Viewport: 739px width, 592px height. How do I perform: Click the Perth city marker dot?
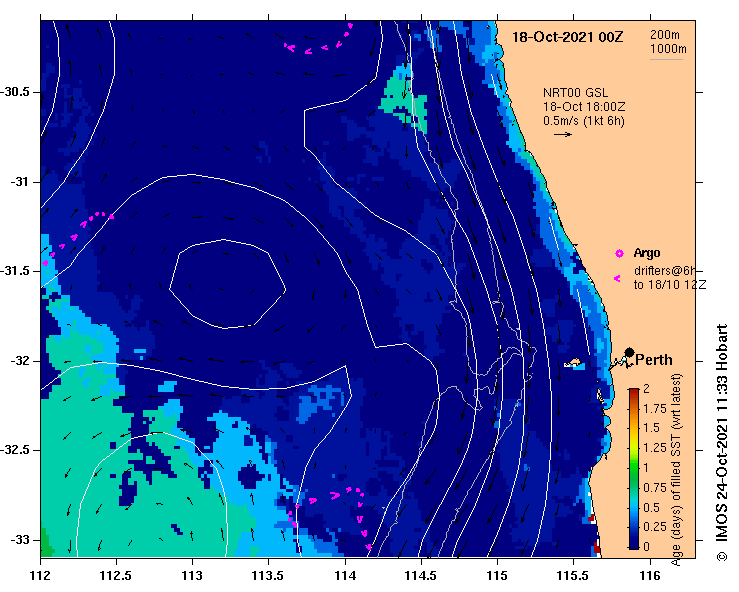(x=629, y=352)
